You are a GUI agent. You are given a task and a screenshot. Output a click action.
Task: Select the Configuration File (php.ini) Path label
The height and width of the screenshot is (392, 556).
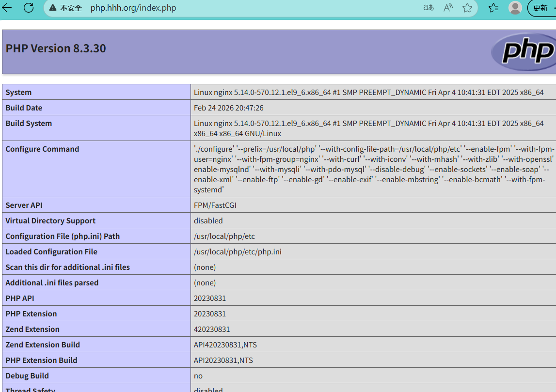coord(63,236)
